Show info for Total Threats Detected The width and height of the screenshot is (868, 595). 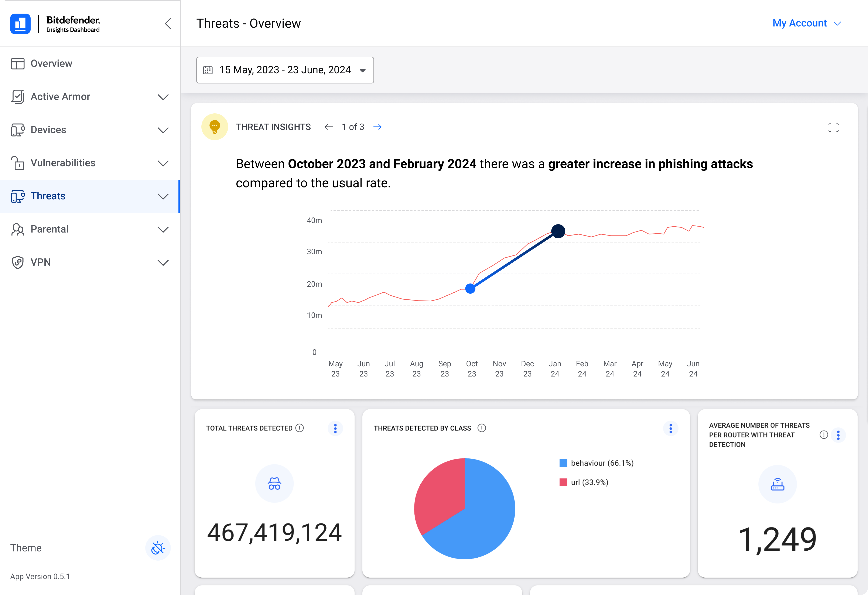pyautogui.click(x=300, y=428)
